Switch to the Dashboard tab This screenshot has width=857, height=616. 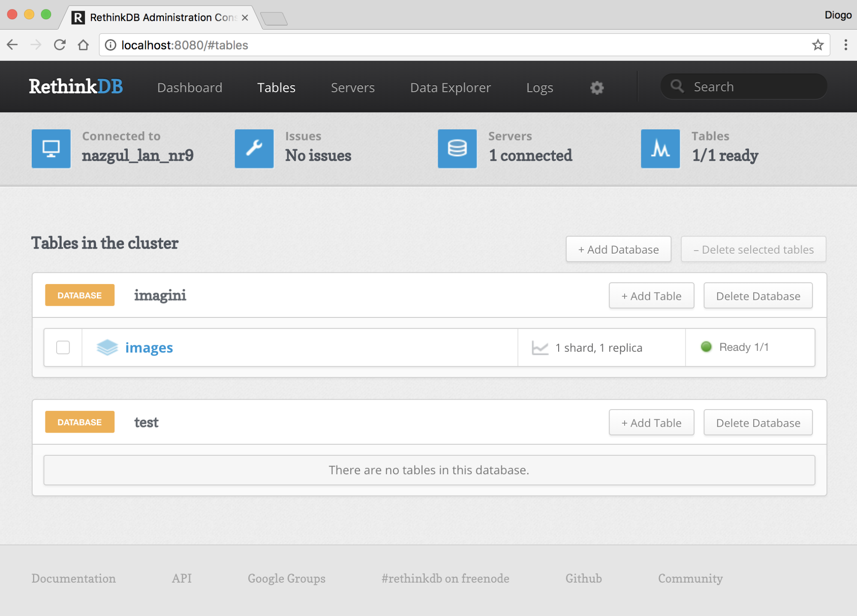189,87
